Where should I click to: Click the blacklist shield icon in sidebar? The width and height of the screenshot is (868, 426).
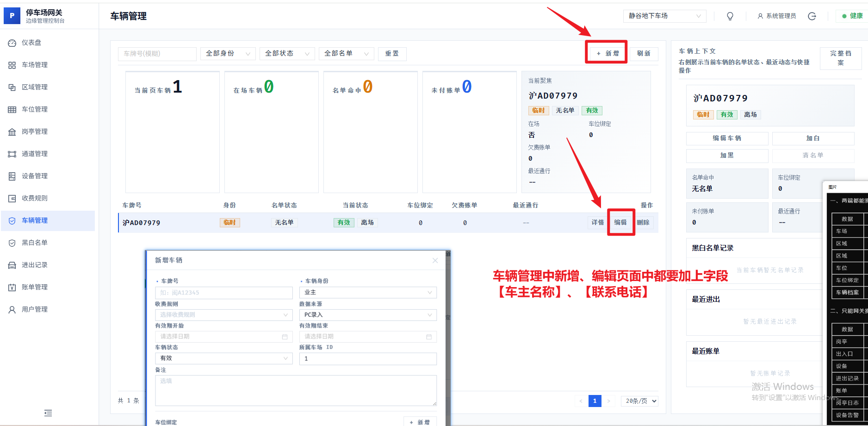pyautogui.click(x=12, y=243)
